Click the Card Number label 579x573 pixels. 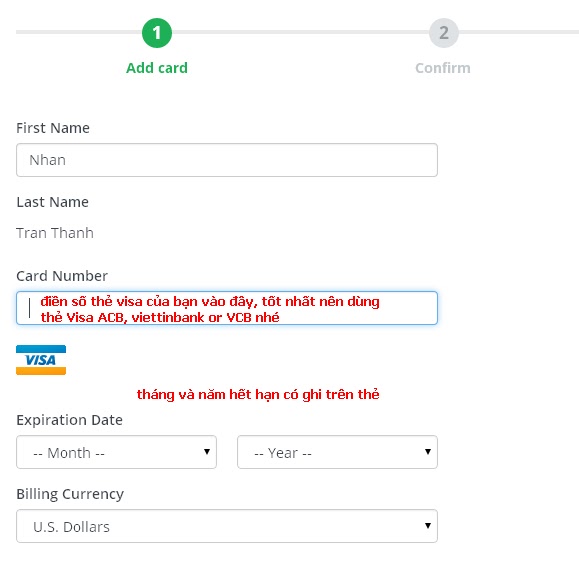coord(62,276)
